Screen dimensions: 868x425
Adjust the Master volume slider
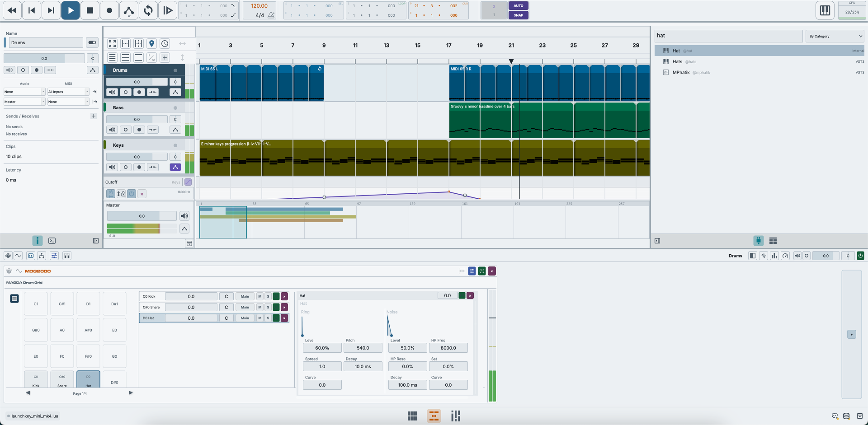point(142,216)
